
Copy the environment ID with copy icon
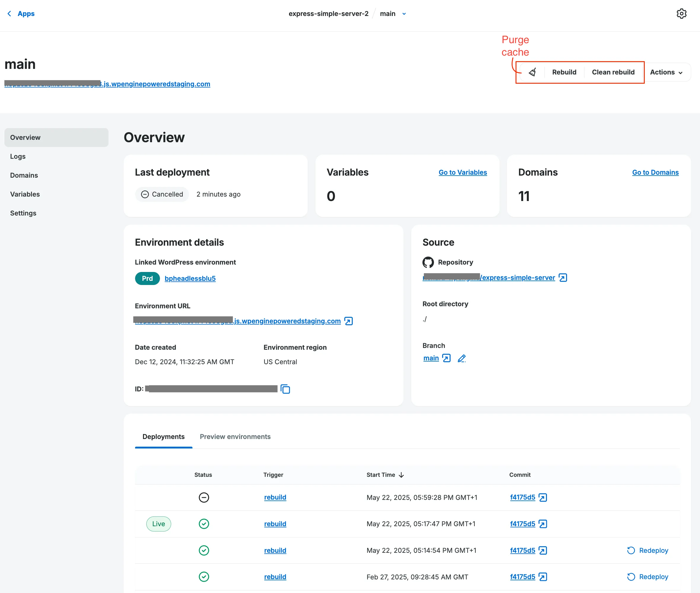pyautogui.click(x=286, y=389)
